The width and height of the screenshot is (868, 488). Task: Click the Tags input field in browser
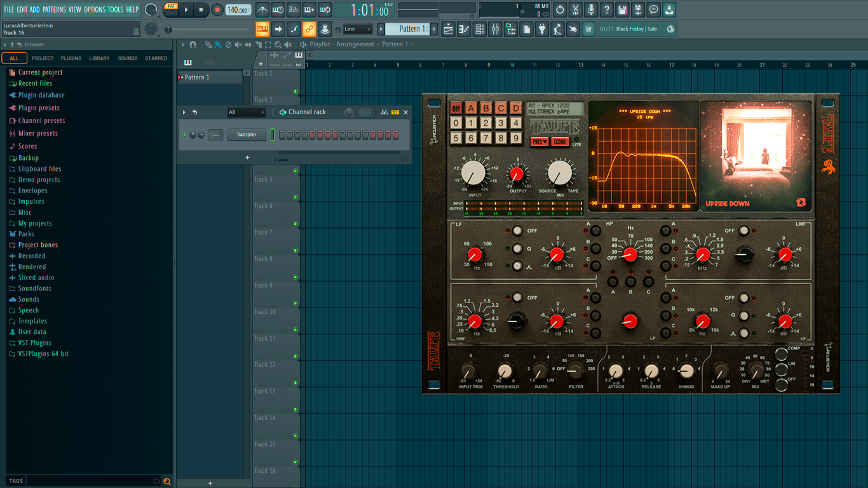click(93, 481)
